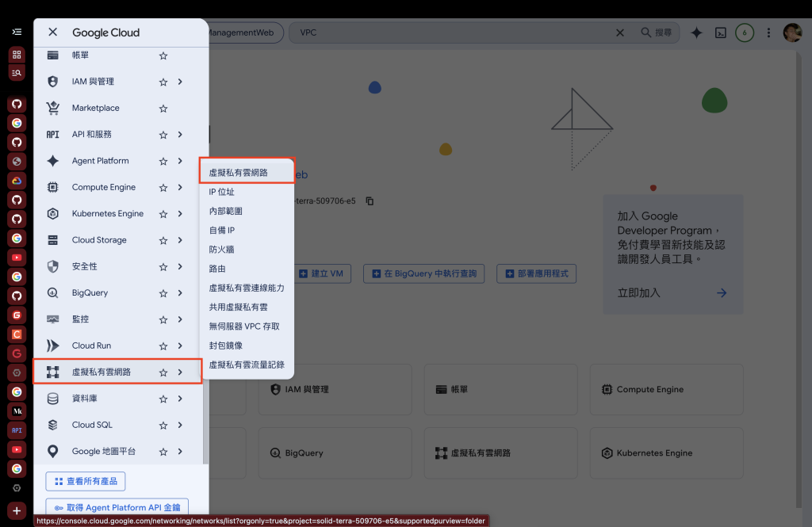Pin IAM 與管理 with its star
This screenshot has height=527, width=812.
163,82
